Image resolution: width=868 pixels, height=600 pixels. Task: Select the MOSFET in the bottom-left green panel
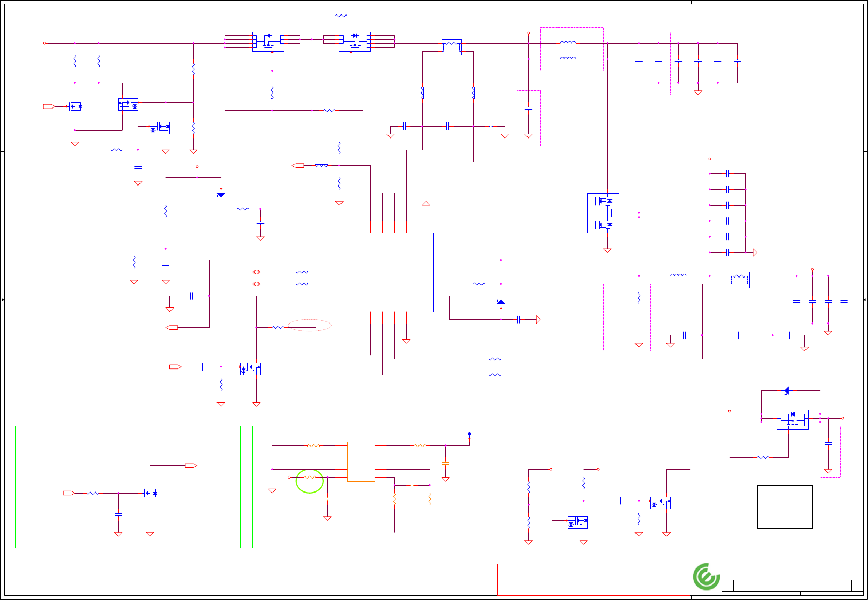[x=150, y=493]
